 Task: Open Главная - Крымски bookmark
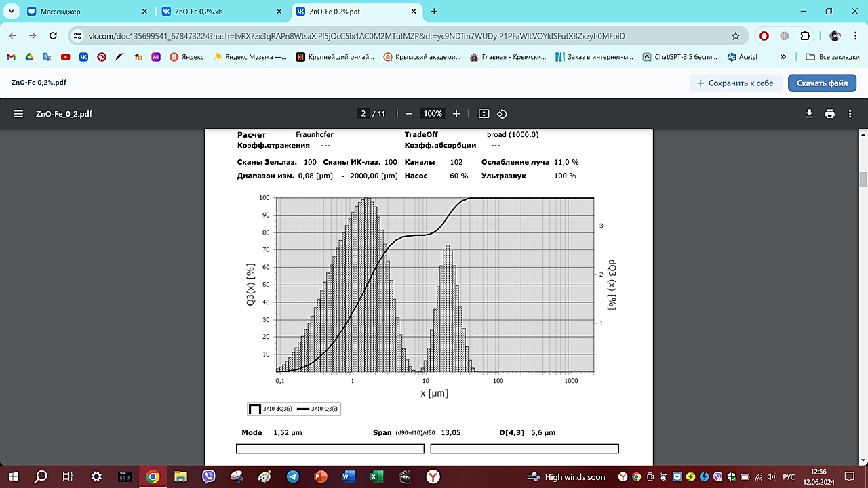[508, 57]
